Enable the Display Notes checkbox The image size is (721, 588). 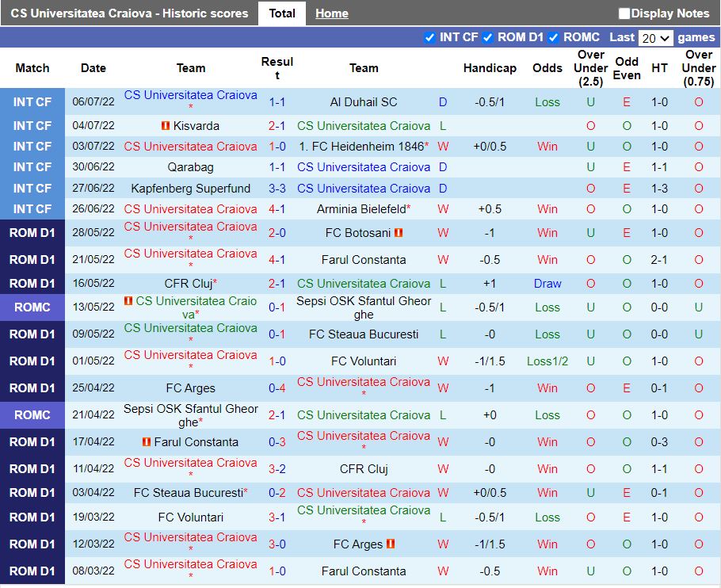pyautogui.click(x=624, y=13)
